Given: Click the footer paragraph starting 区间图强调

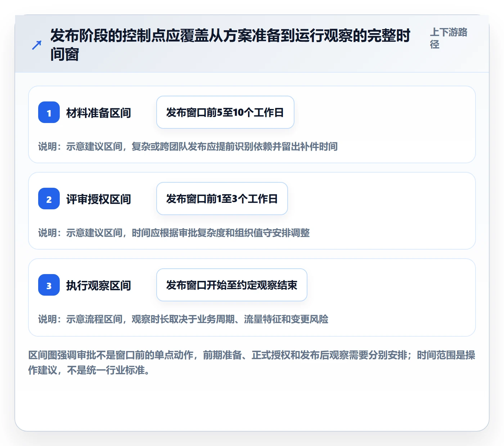Looking at the screenshot, I should pyautogui.click(x=252, y=363).
